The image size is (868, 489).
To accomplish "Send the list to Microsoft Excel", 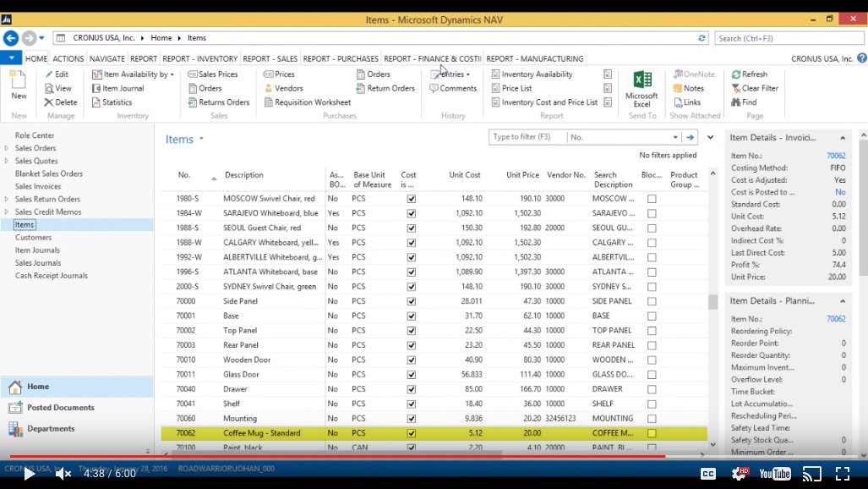I will pyautogui.click(x=641, y=90).
